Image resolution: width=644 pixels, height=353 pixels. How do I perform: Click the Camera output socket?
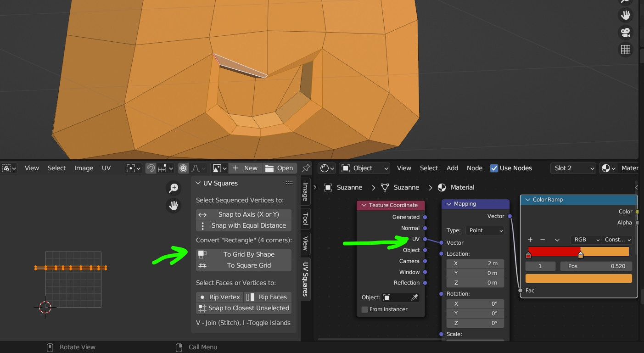coord(425,261)
